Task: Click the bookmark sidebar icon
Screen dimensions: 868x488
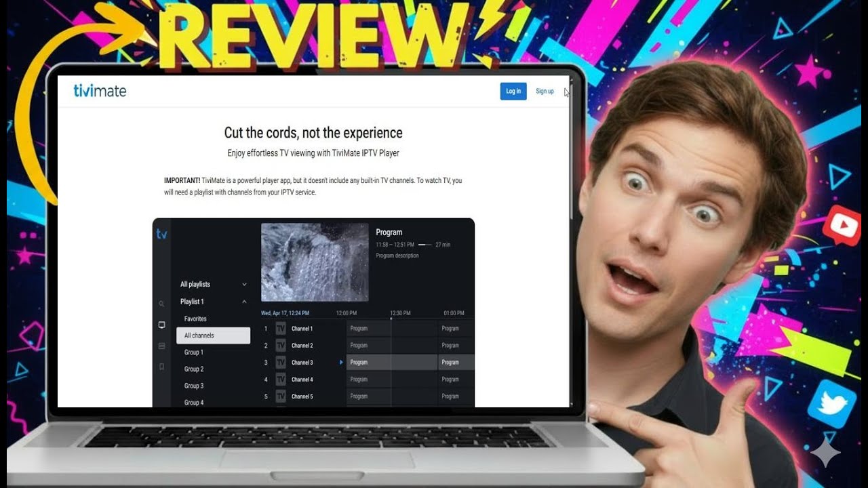Action: tap(161, 367)
